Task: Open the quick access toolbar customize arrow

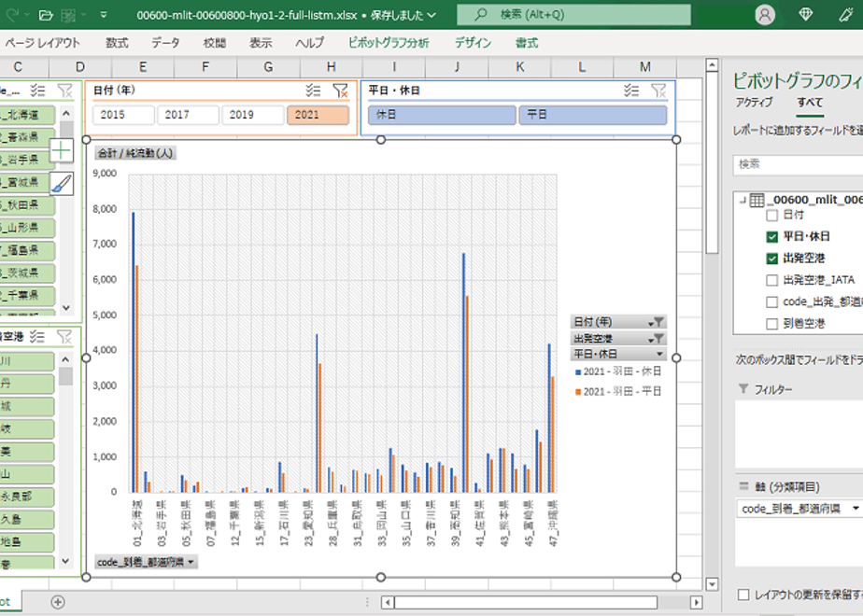Action: (x=104, y=15)
